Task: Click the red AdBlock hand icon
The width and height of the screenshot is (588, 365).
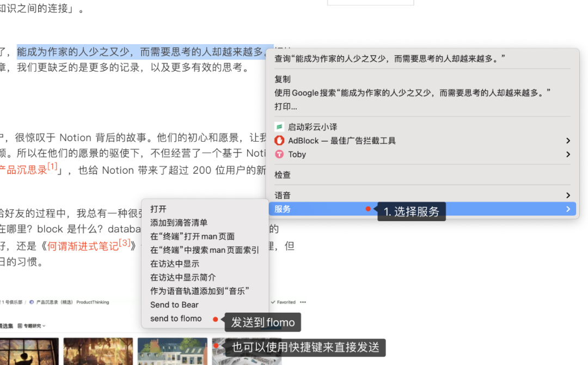Action: tap(279, 141)
